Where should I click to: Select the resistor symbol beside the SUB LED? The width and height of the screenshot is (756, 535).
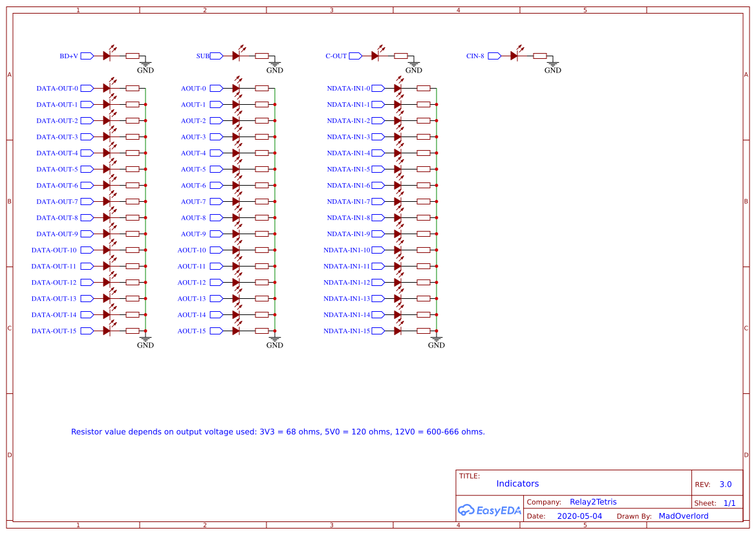point(261,56)
